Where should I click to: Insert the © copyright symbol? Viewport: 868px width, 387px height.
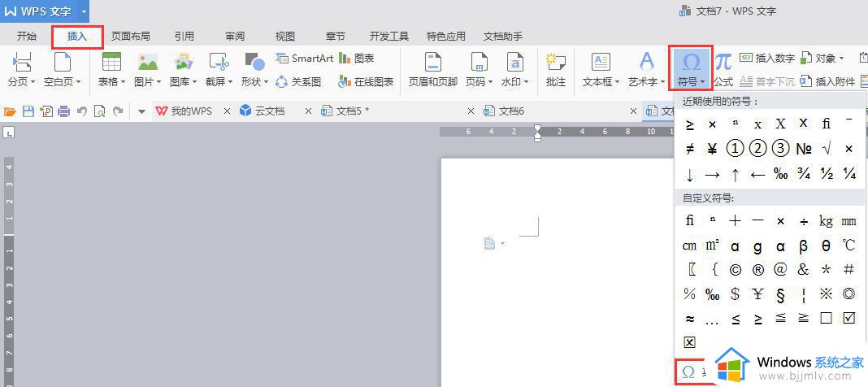point(735,270)
